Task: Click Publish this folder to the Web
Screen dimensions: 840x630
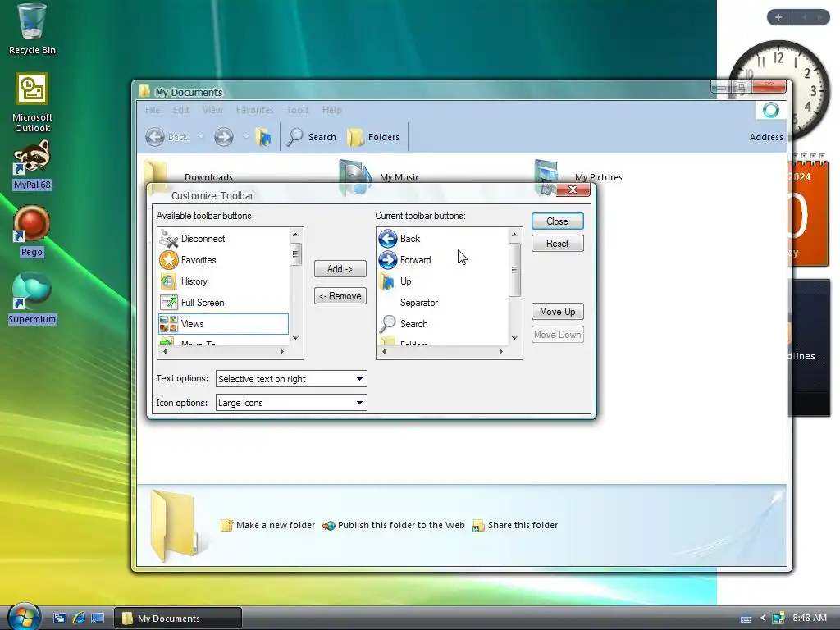Action: 394,526
